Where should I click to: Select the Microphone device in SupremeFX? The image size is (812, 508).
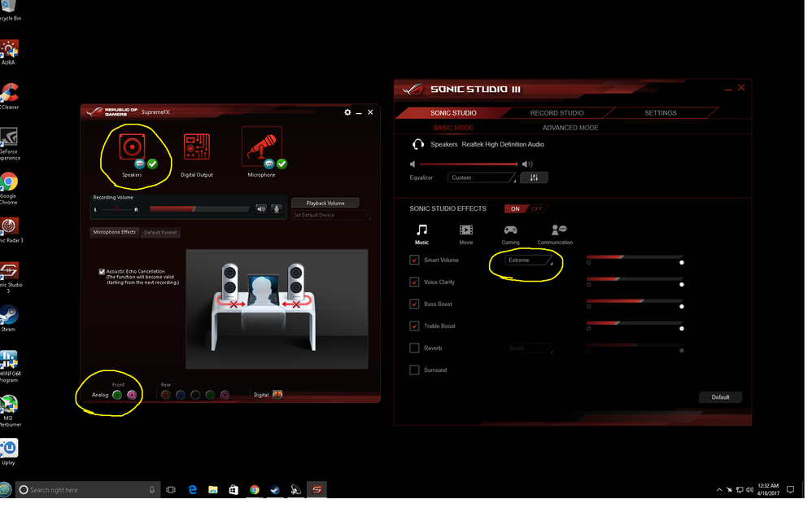click(261, 147)
